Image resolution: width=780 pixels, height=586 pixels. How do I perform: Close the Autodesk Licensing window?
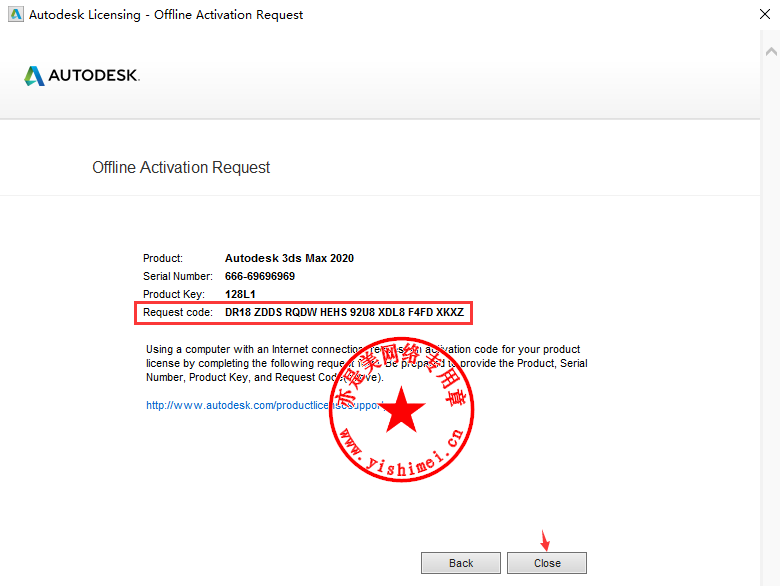(x=765, y=14)
